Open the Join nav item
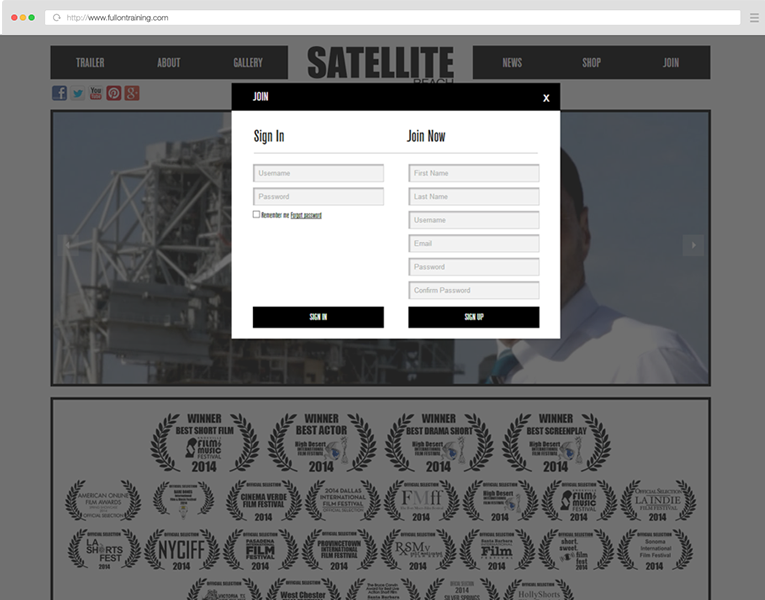The width and height of the screenshot is (765, 600). pyautogui.click(x=671, y=62)
